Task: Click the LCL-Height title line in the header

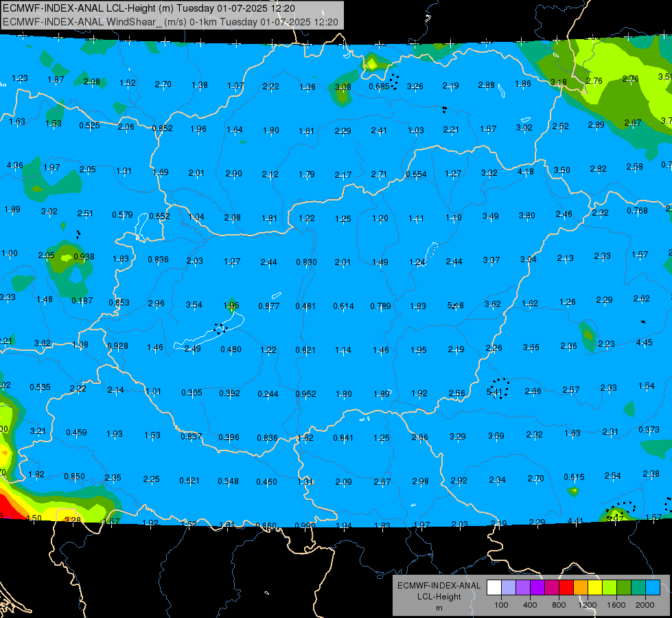Action: (x=149, y=8)
